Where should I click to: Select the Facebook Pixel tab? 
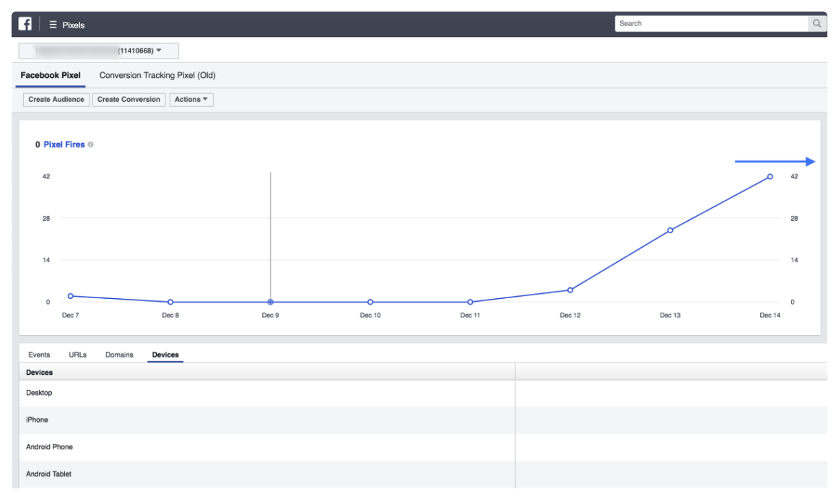[50, 75]
